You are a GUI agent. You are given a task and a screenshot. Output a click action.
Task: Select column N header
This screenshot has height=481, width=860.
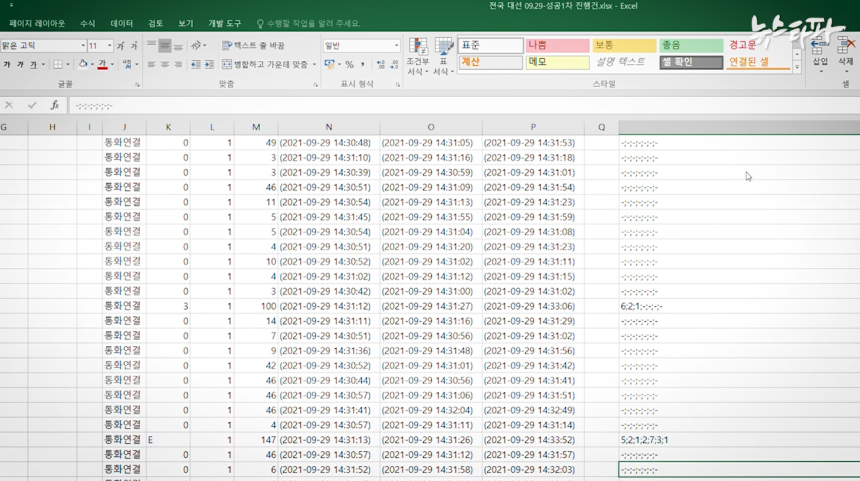329,127
